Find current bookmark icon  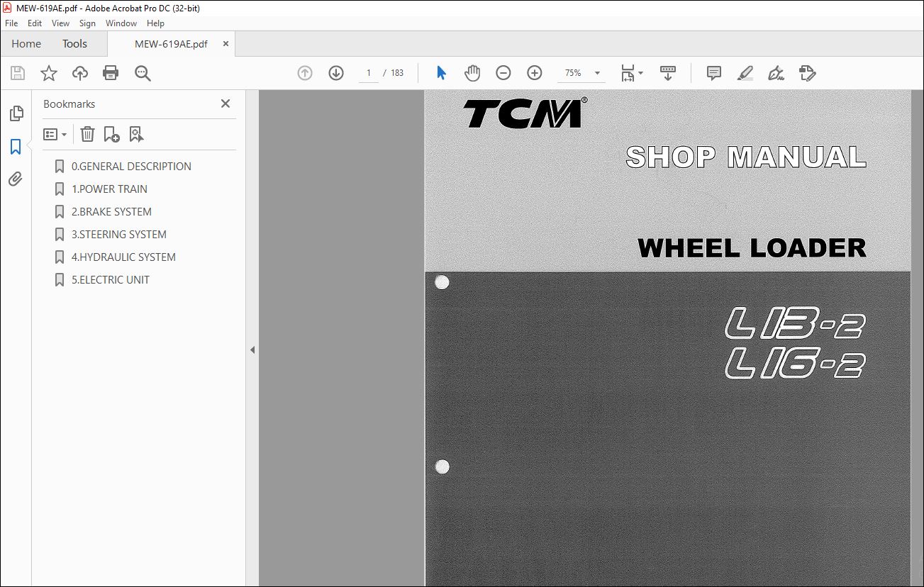(136, 134)
